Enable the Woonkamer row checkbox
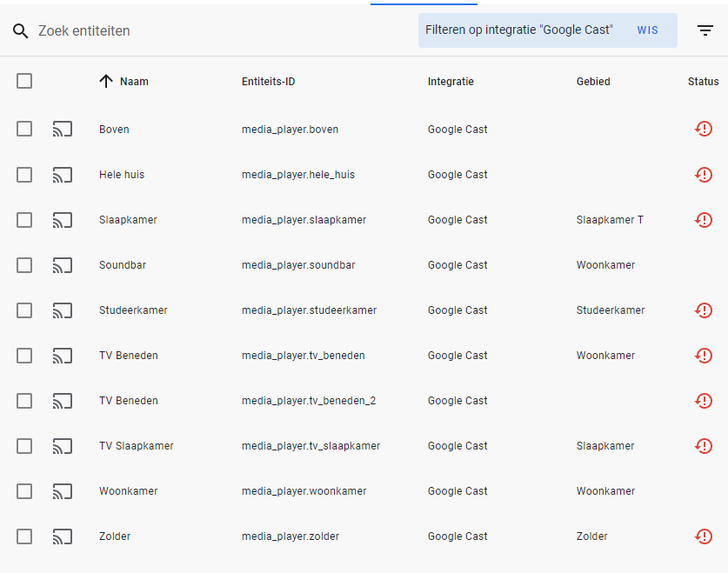 click(x=24, y=491)
